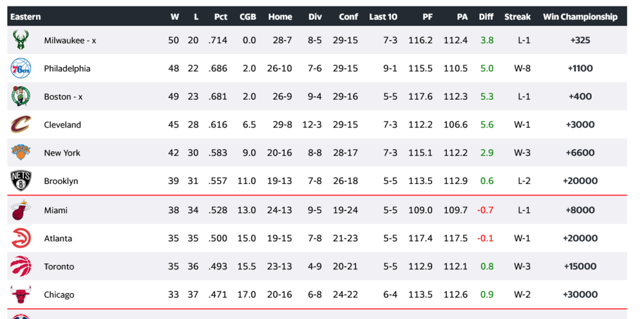Click the Chicago Bulls logo
This screenshot has height=319, width=644.
tap(20, 295)
